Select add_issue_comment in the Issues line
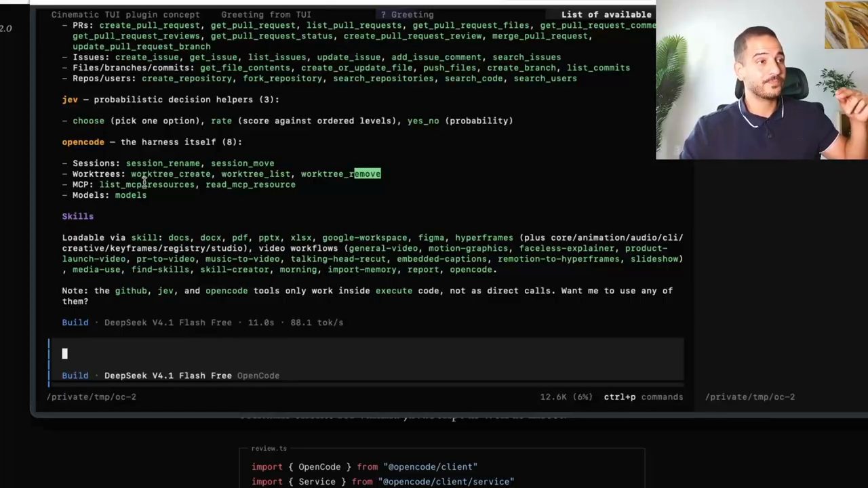Viewport: 868px width, 488px height. tap(436, 58)
